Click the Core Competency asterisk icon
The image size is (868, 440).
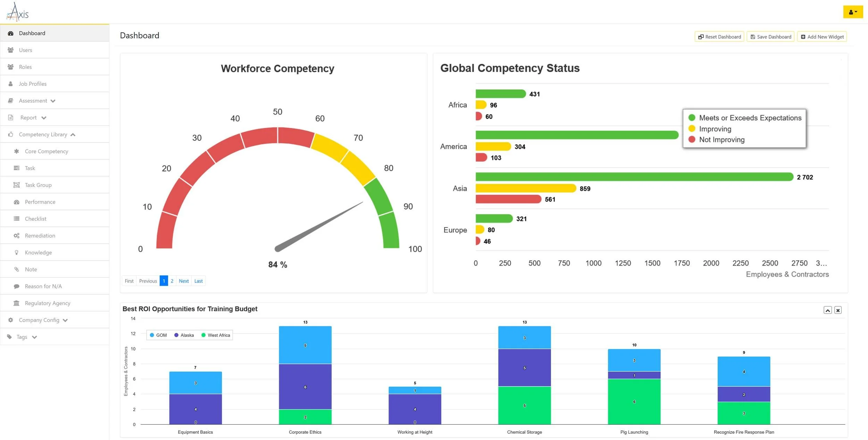coord(16,151)
